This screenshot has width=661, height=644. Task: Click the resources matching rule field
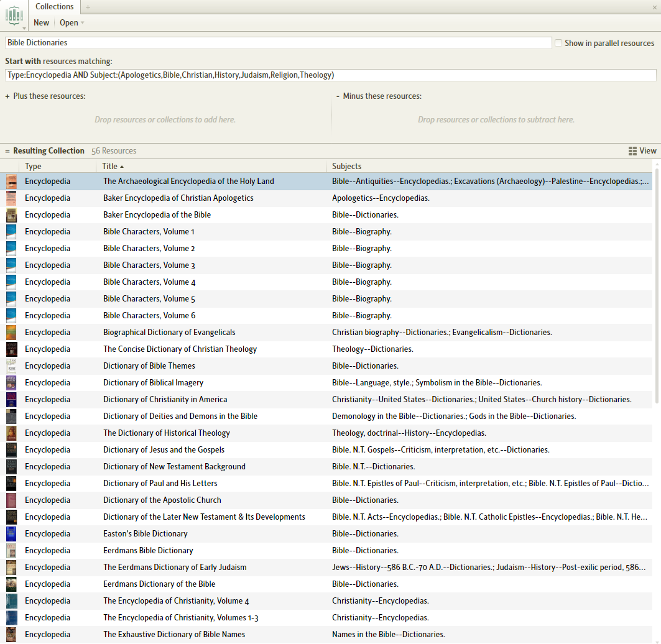click(x=331, y=75)
